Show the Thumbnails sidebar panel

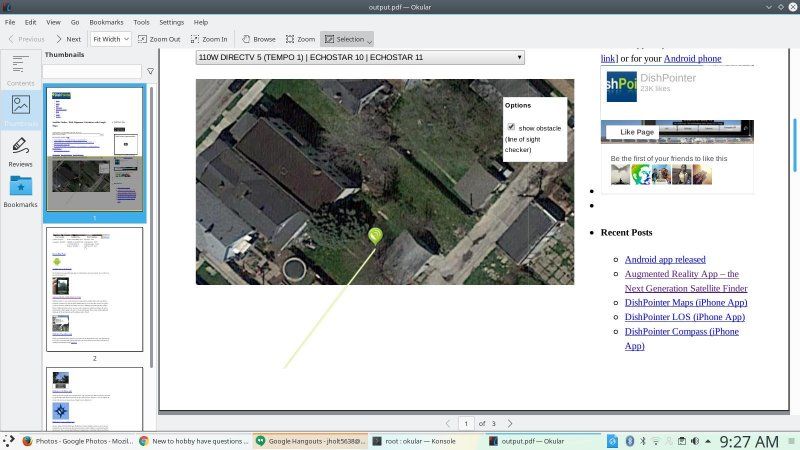coord(20,110)
